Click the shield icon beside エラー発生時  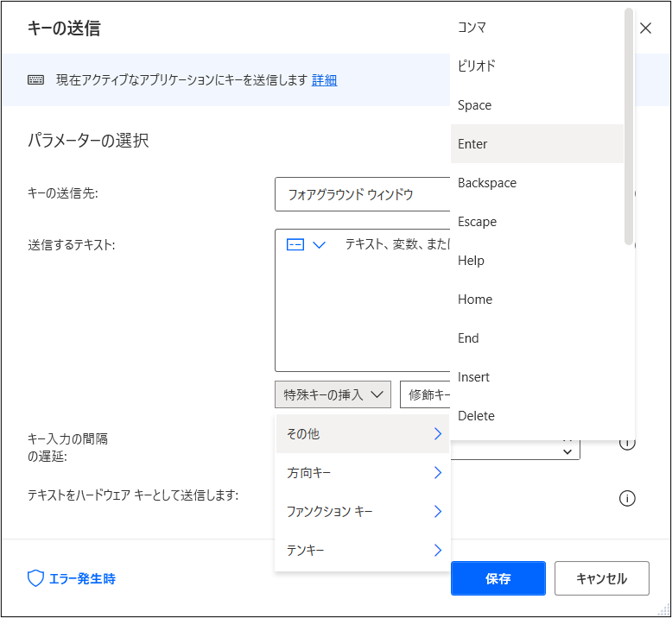35,578
